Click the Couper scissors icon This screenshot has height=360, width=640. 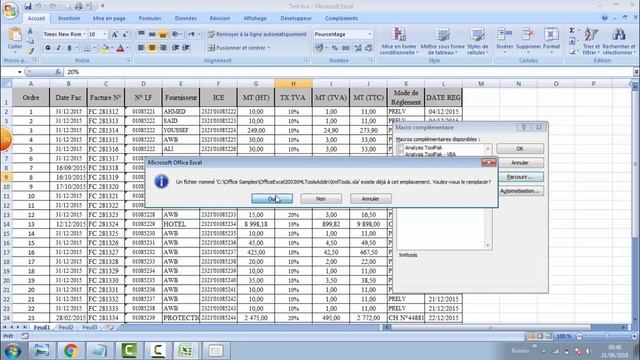(x=30, y=31)
